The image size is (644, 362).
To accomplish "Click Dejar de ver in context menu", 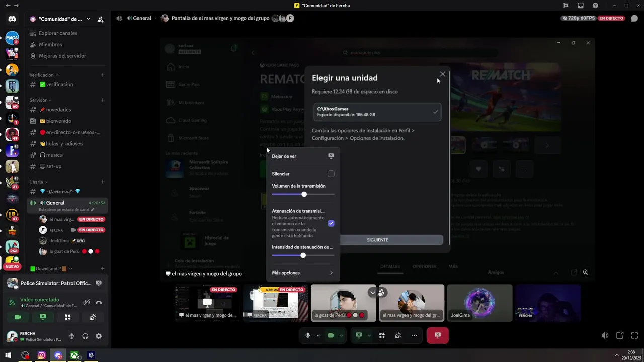I will (x=303, y=156).
